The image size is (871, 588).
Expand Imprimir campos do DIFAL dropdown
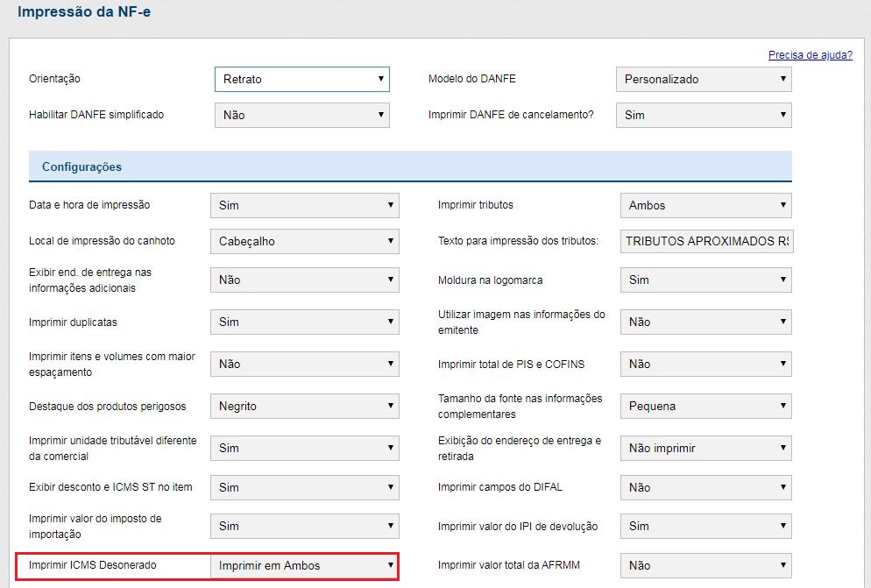click(x=705, y=487)
